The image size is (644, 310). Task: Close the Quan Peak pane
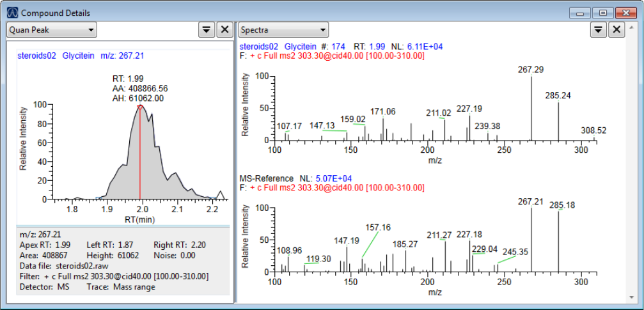[224, 29]
